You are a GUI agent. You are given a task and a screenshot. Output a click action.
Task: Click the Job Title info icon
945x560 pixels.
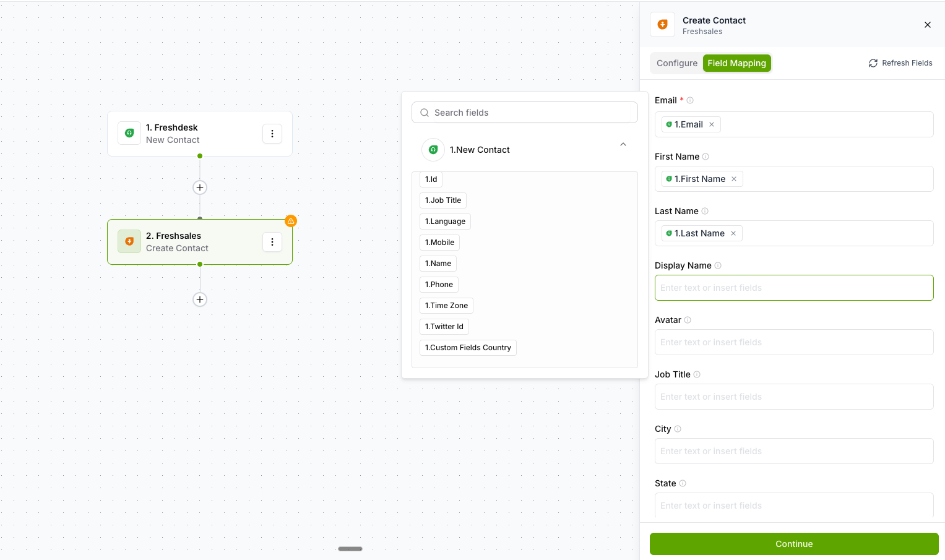697,374
